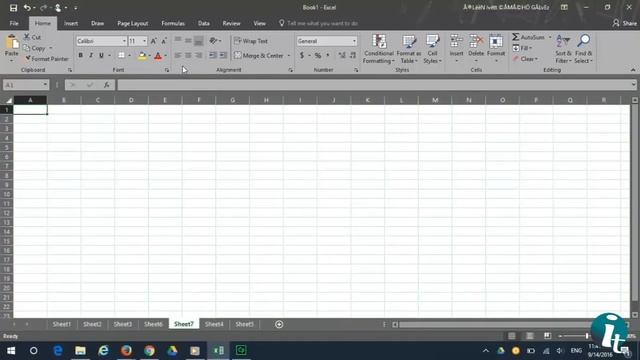The image size is (640, 360).
Task: Open Fill dropdown in Editing group
Action: [x=522, y=48]
